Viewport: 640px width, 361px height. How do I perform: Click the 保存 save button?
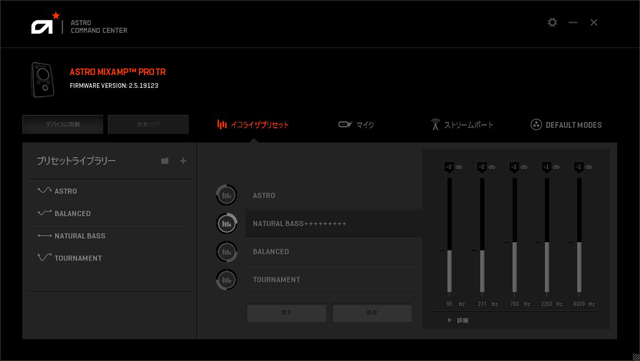(x=372, y=313)
